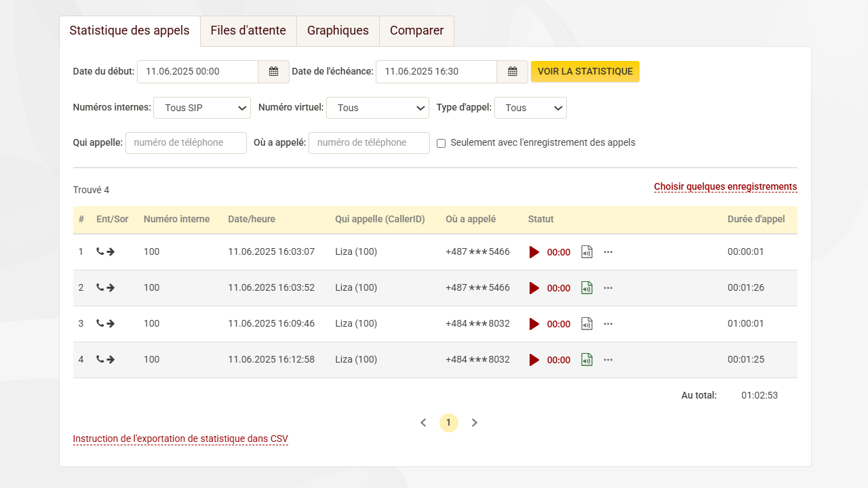Click Où a appelé column header

pos(471,219)
